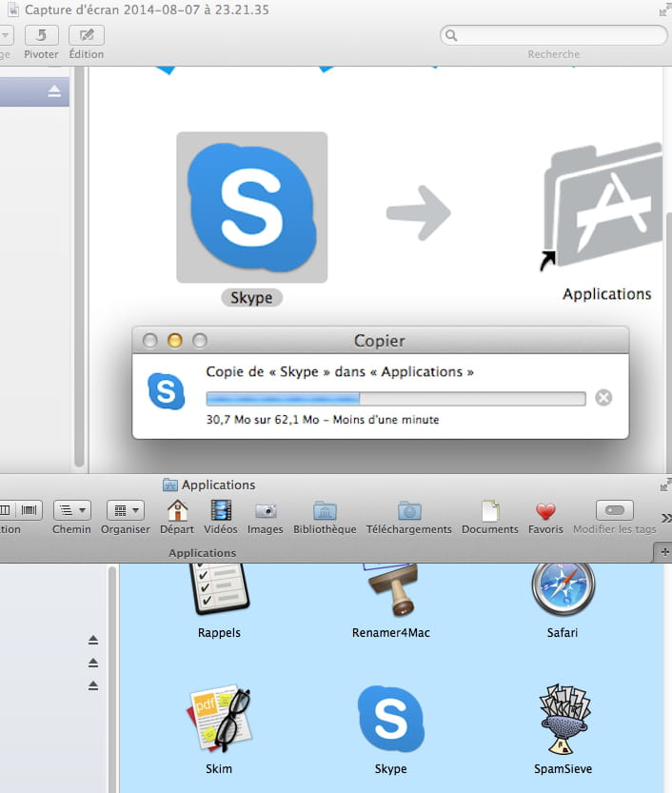Select the Applications tab in Finder
672x793 pixels.
[x=202, y=553]
